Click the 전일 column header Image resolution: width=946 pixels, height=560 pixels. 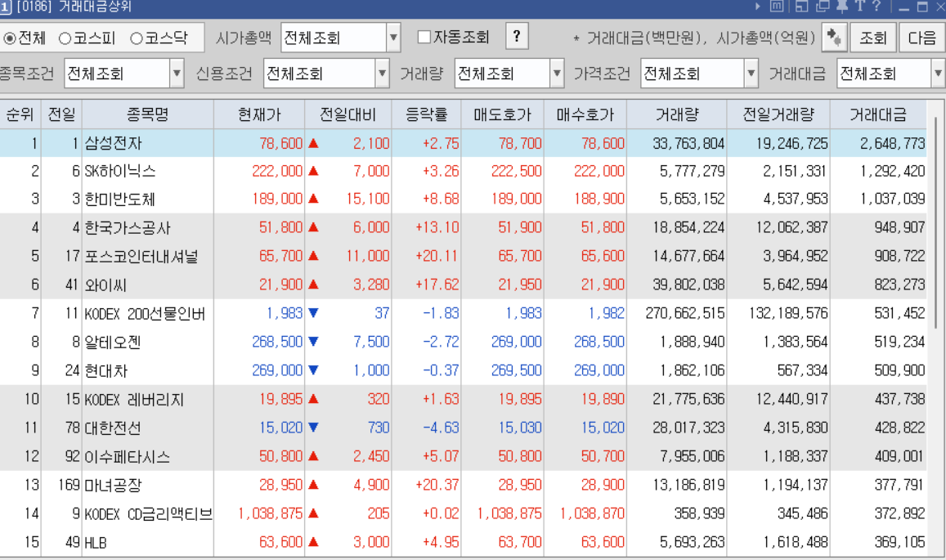coord(61,114)
